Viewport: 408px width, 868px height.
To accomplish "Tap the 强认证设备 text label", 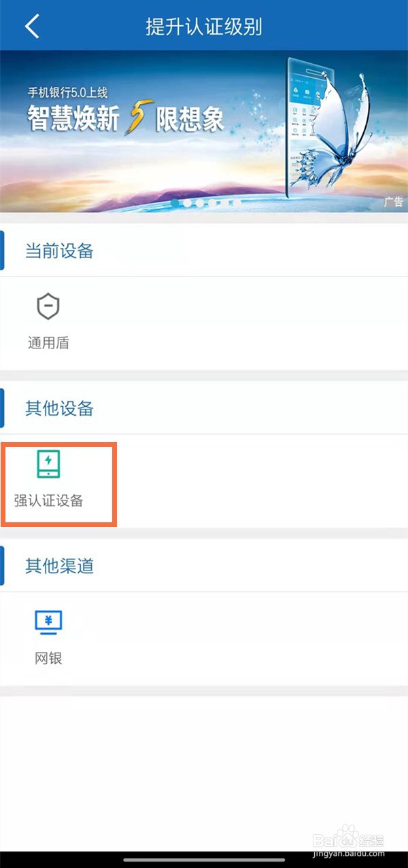I will point(48,501).
